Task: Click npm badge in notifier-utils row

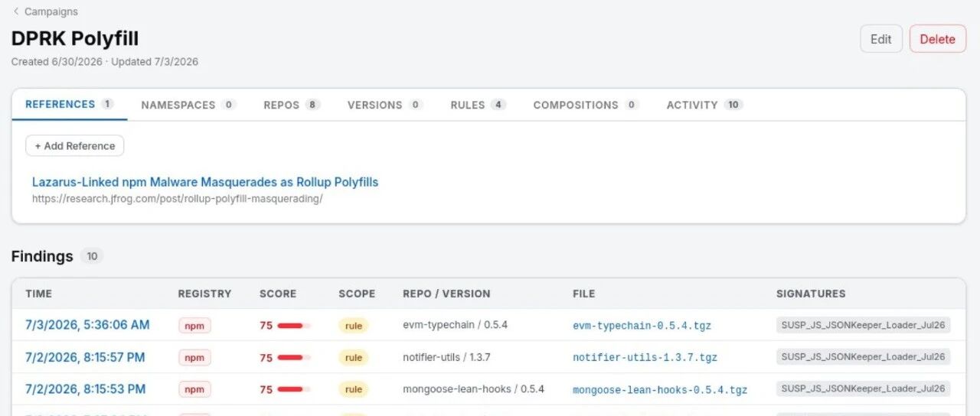Action: 194,357
